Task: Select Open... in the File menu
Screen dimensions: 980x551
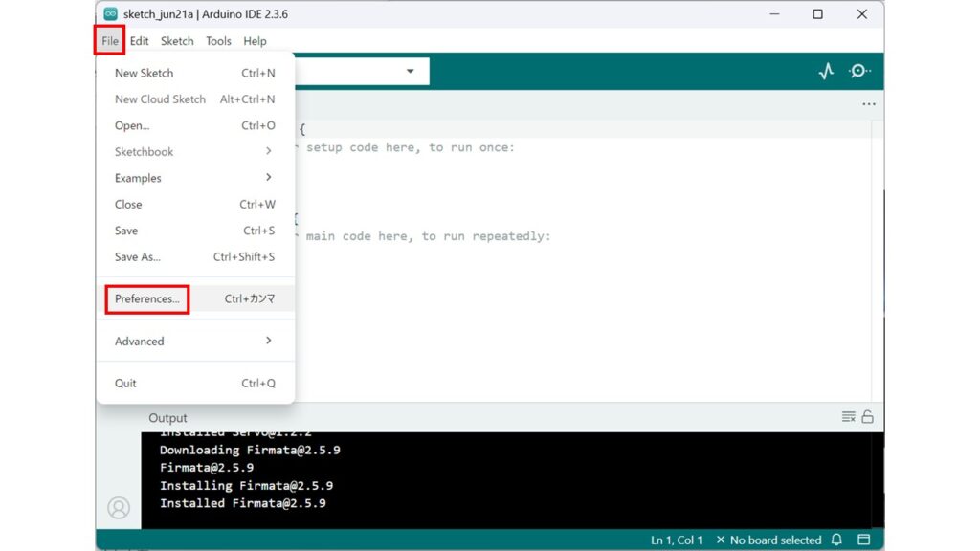Action: coord(194,125)
